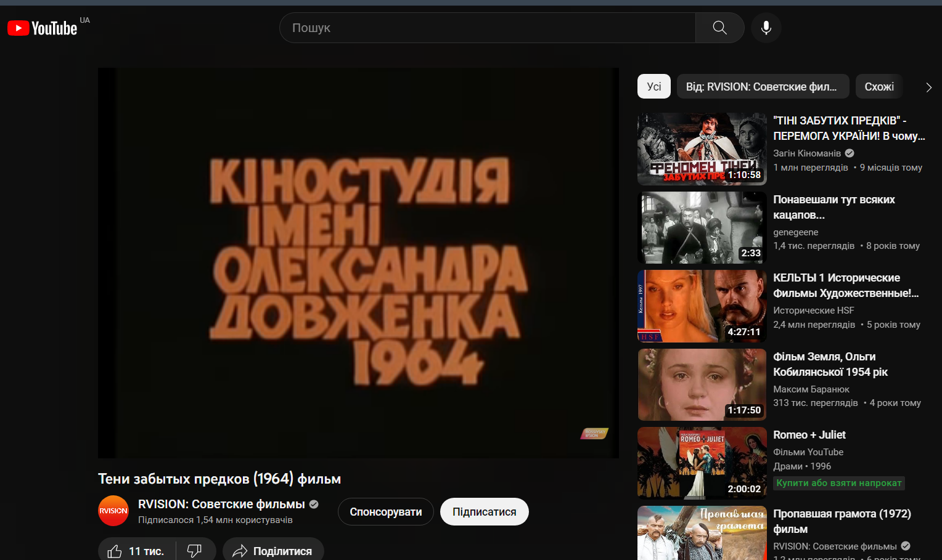Select the Схожі filter chip
Screen dimensions: 942x560
[x=879, y=87]
